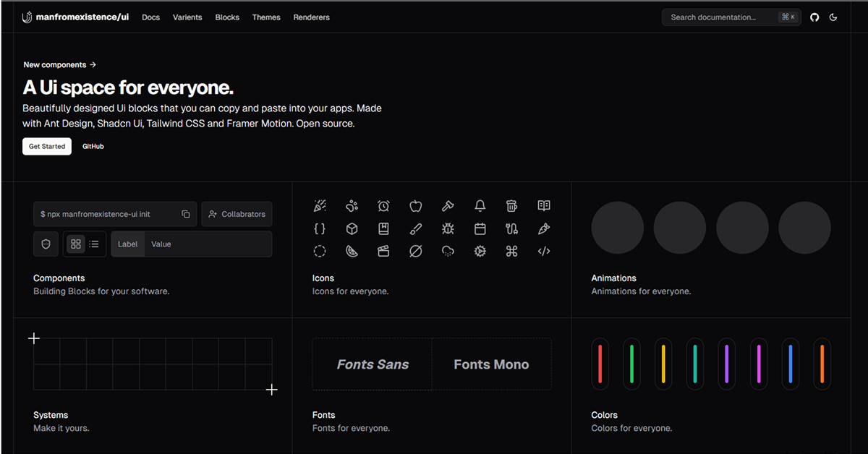Click the alarm clock icon
This screenshot has height=454, width=868.
(383, 206)
